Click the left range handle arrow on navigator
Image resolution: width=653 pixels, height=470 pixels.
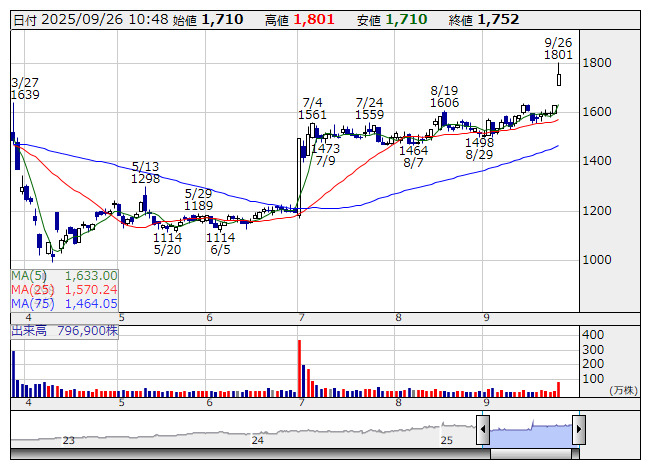483,430
